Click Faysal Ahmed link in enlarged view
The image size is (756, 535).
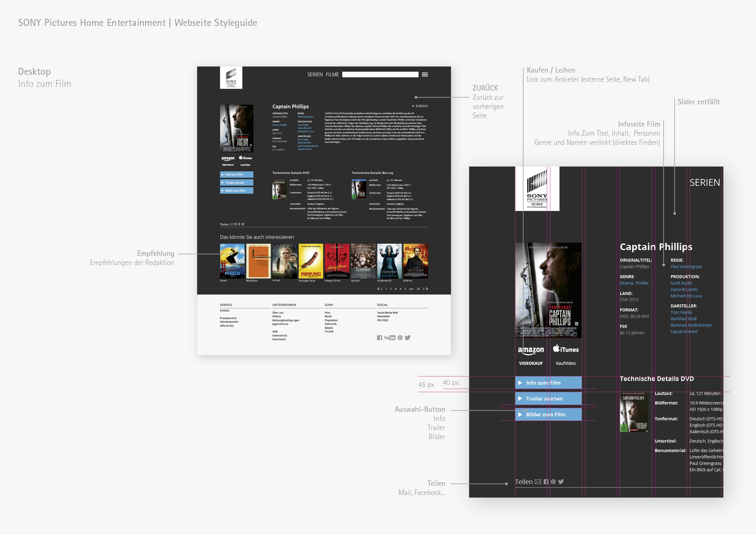click(x=684, y=332)
